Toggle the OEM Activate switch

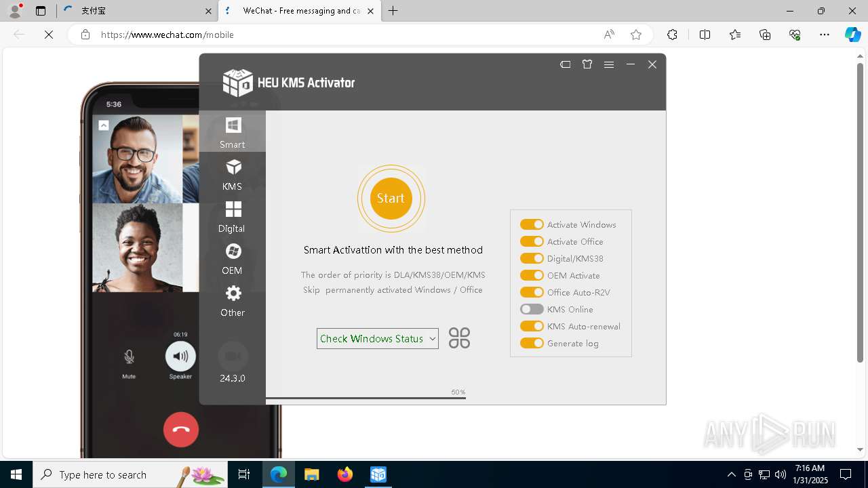point(532,275)
